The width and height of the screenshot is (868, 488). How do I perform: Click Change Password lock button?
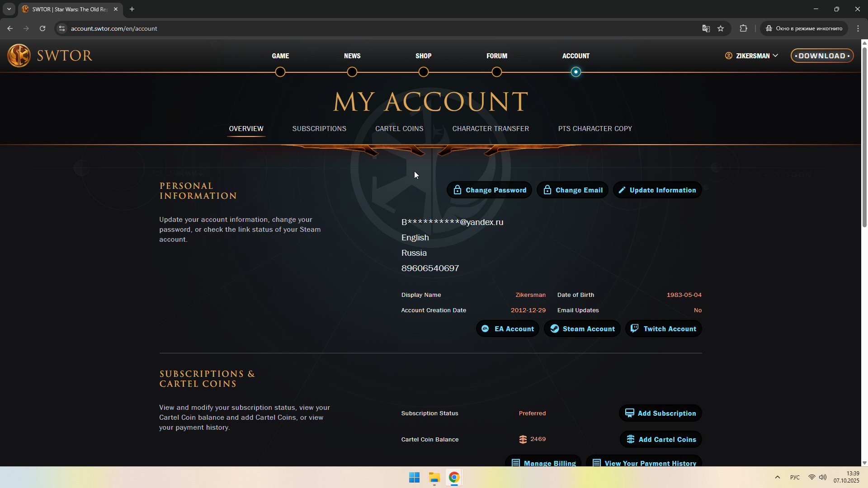[x=489, y=190]
